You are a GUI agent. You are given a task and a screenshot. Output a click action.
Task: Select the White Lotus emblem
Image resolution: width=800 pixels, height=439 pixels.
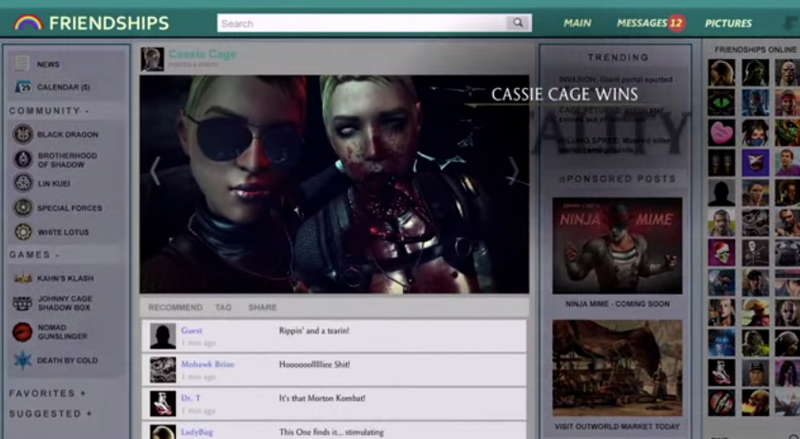(x=23, y=232)
